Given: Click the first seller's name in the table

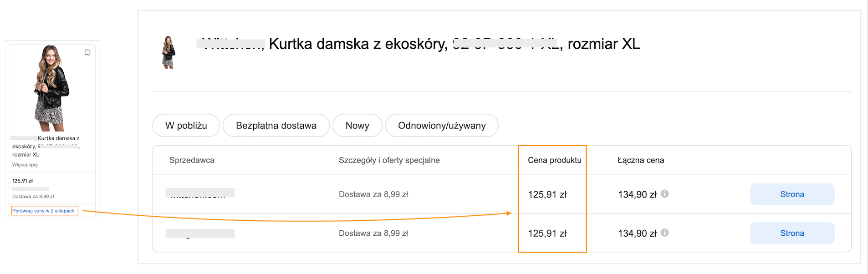Looking at the screenshot, I should 200,193.
